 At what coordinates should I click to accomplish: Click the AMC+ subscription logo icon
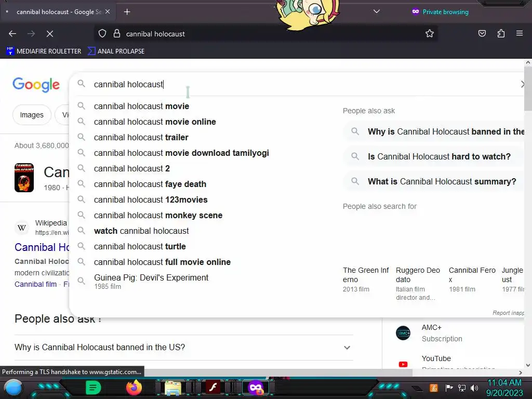pyautogui.click(x=403, y=333)
